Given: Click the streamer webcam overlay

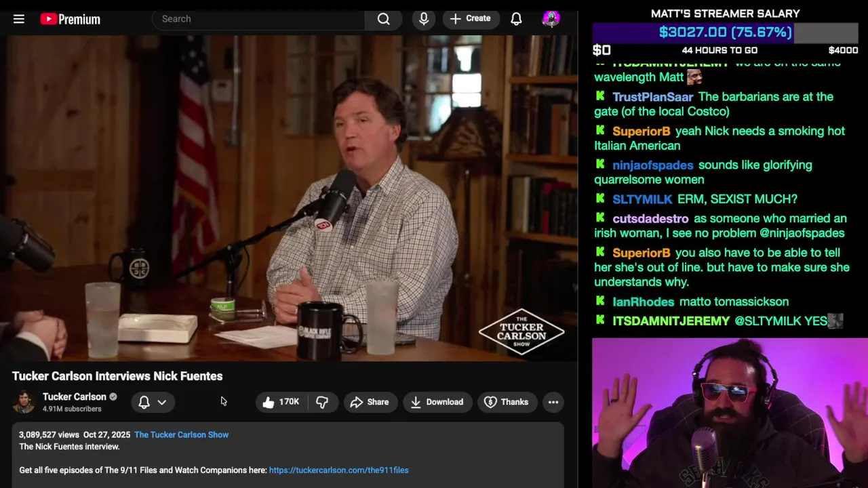Looking at the screenshot, I should (x=730, y=413).
